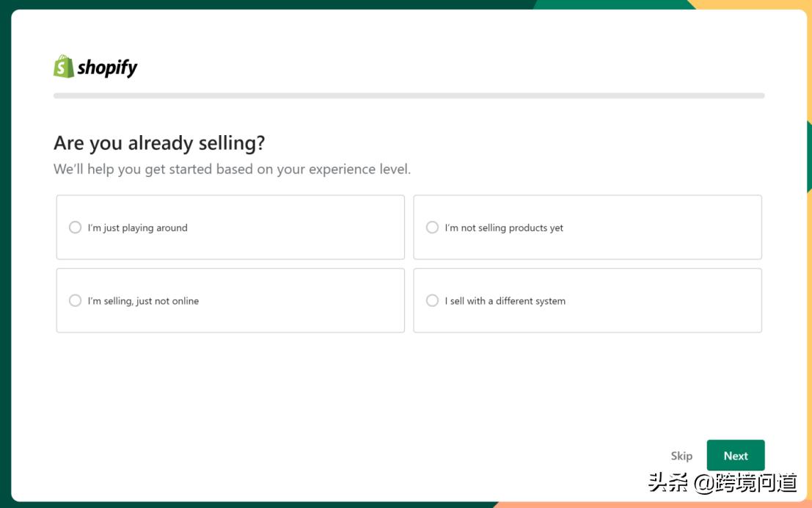Screen dimensions: 812x508
Task: Click the Skip link
Action: coord(681,455)
